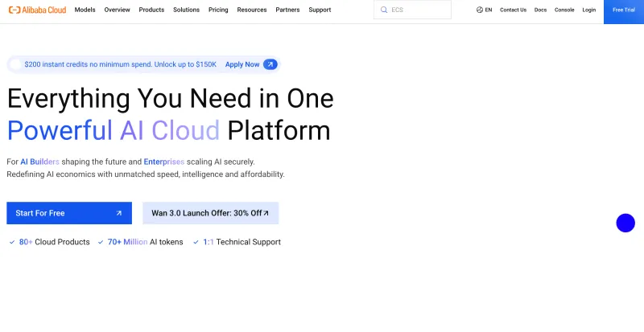Open the Docs link

click(x=540, y=10)
